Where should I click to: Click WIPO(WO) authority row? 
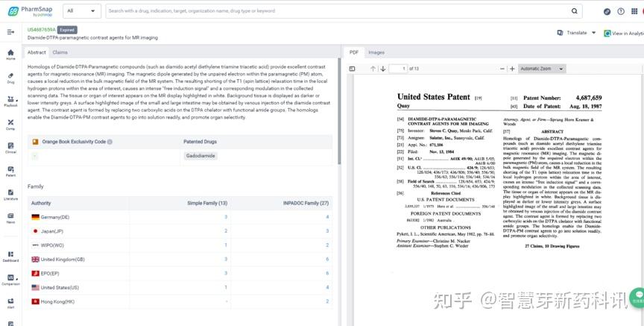(180, 245)
